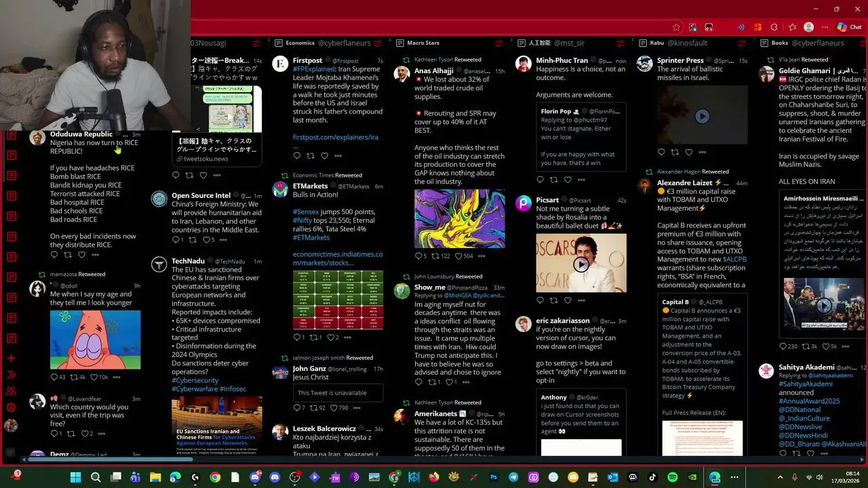This screenshot has width=868, height=488.
Task: Open the accounts people icon in sidebar
Action: click(11, 391)
